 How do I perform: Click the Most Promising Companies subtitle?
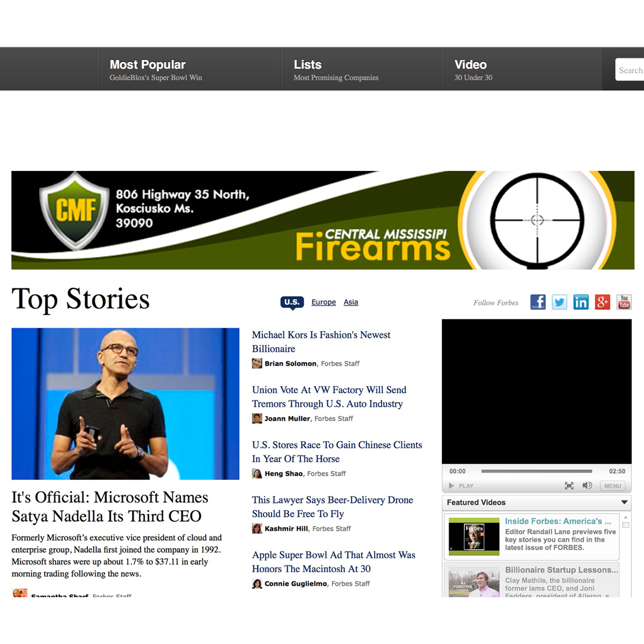tap(336, 78)
